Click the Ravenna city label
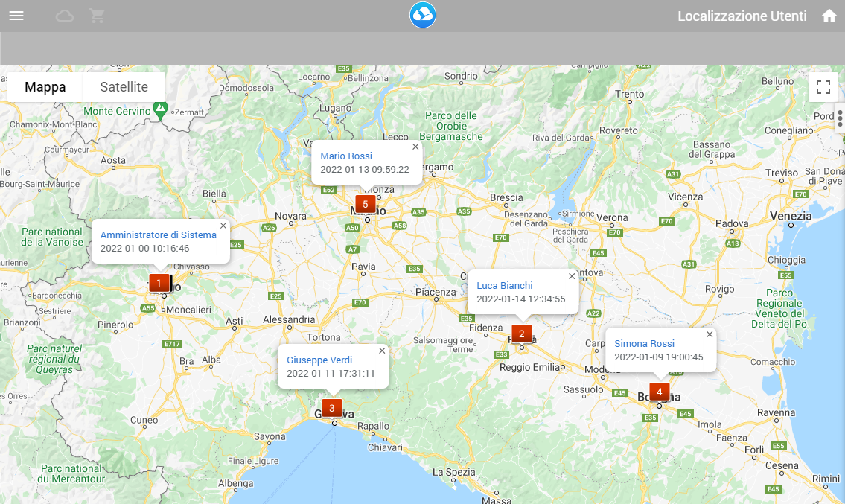845x504 pixels. coord(776,412)
